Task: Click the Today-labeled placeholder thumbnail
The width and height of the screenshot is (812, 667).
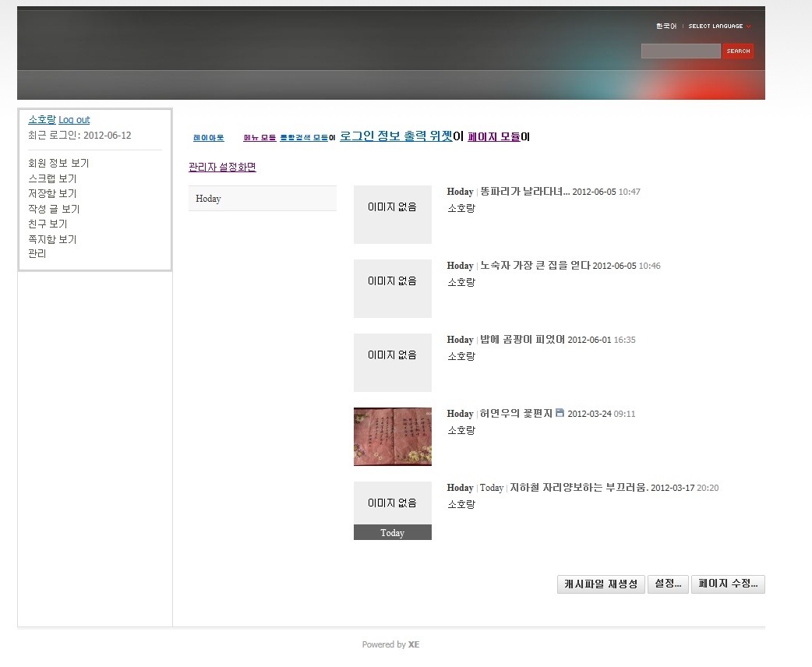Action: pos(392,510)
